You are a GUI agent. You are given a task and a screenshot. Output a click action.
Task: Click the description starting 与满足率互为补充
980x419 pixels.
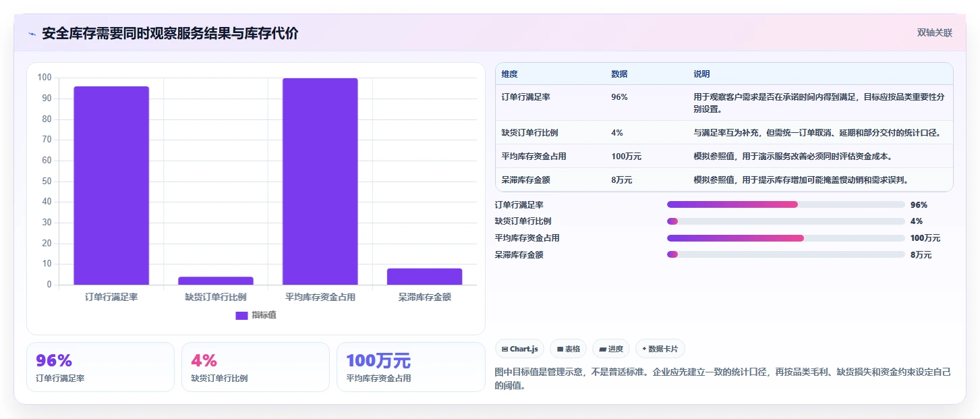pos(817,132)
